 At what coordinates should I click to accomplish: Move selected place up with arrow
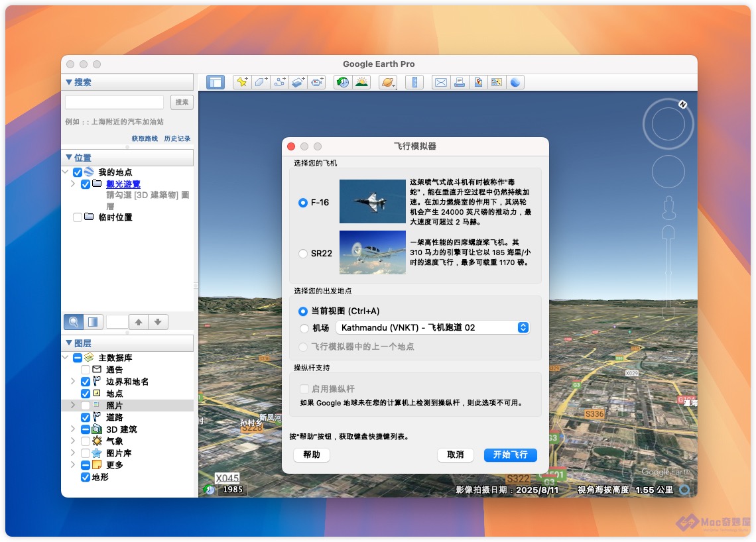(x=139, y=322)
